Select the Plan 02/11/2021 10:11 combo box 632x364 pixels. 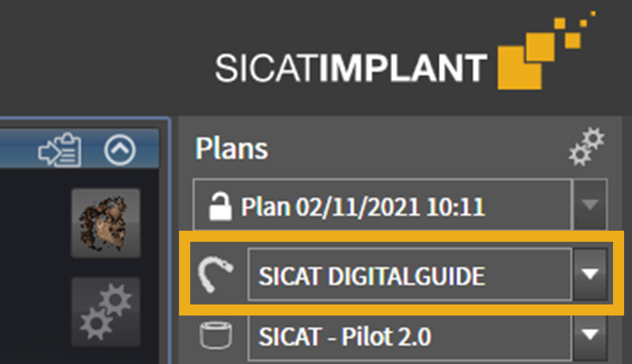[382, 206]
